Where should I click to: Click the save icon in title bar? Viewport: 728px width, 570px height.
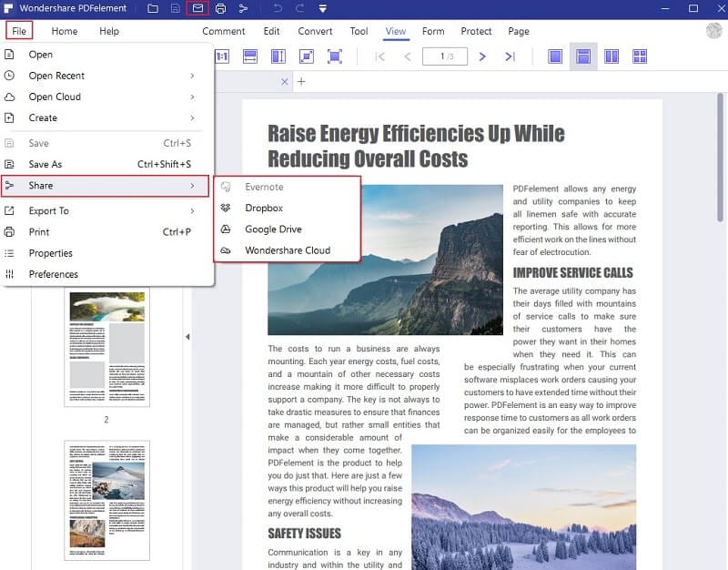175,8
